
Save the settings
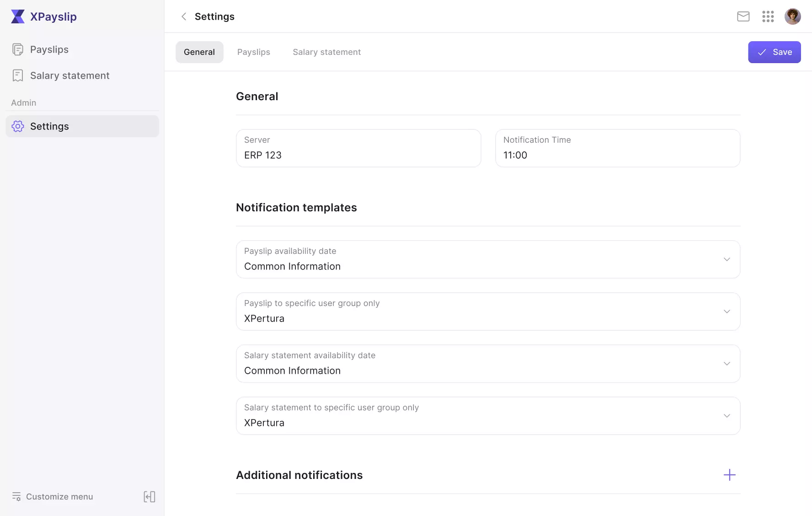click(775, 52)
